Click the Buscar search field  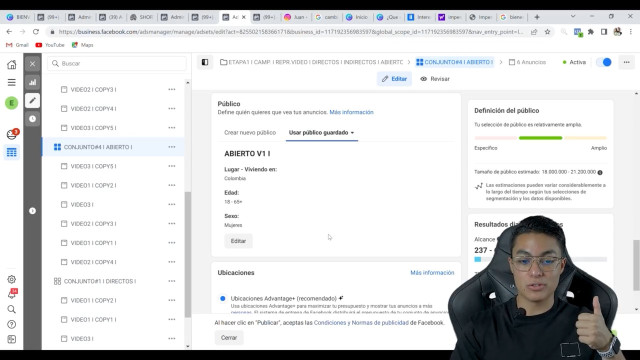pos(117,64)
